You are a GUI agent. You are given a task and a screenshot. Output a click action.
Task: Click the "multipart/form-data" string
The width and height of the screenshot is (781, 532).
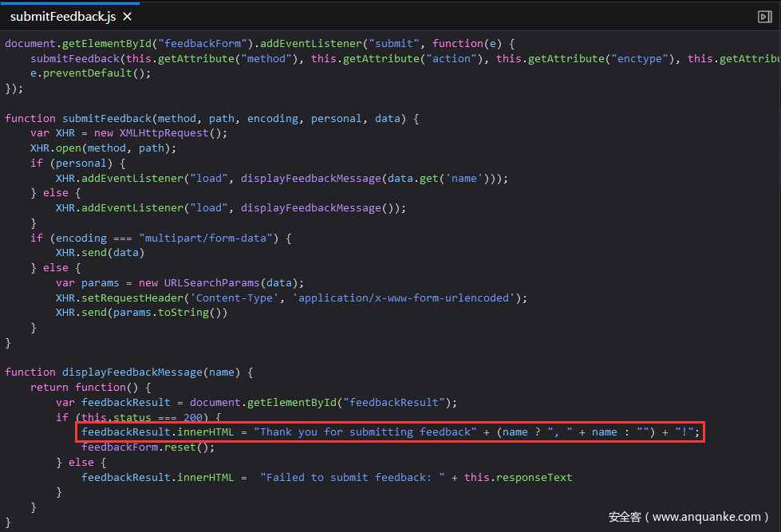[x=206, y=238]
